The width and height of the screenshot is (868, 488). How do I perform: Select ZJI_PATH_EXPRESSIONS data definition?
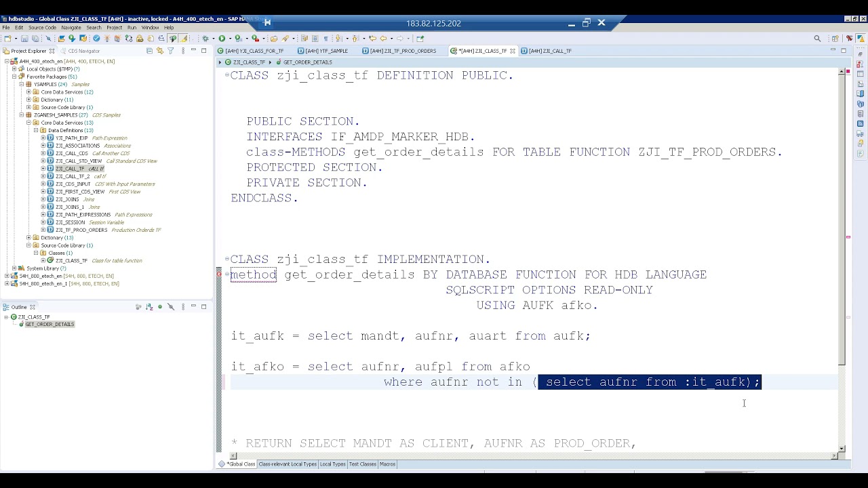pyautogui.click(x=83, y=214)
